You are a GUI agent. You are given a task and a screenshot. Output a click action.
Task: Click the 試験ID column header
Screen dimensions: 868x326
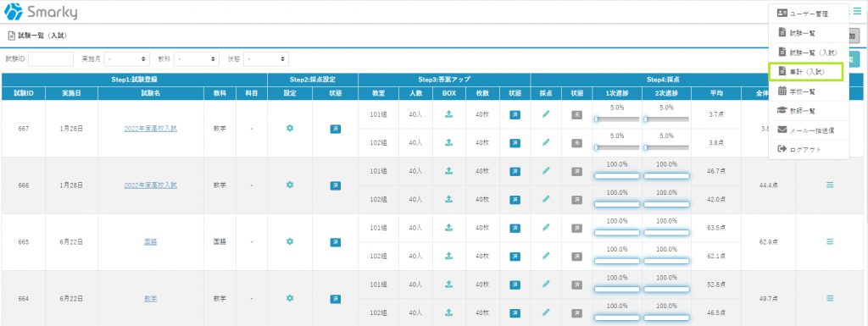pyautogui.click(x=24, y=93)
